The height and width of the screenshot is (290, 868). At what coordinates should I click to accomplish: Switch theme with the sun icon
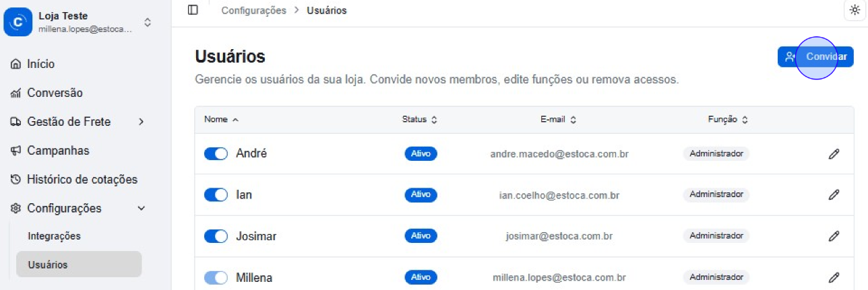click(855, 10)
